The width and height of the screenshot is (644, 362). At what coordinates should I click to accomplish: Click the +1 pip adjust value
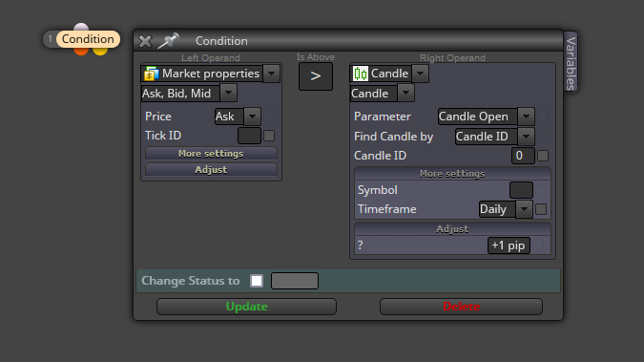[509, 245]
